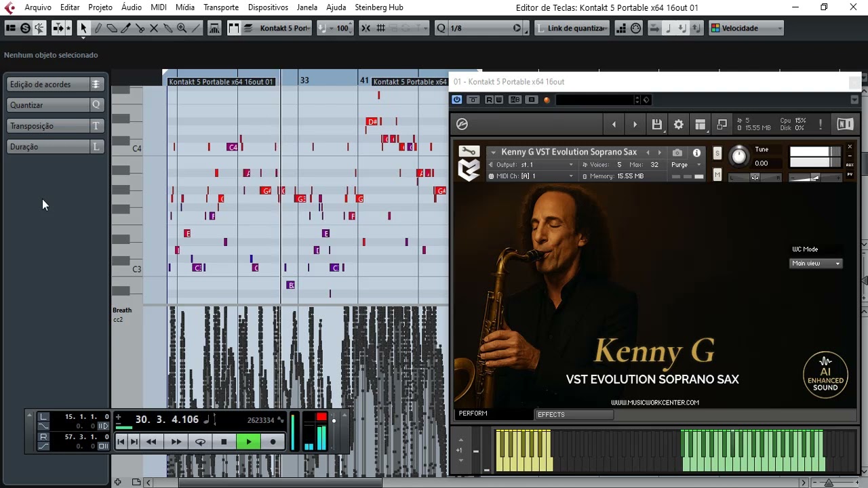Toggle Solo Editor button
This screenshot has height=488, width=868.
(25, 28)
